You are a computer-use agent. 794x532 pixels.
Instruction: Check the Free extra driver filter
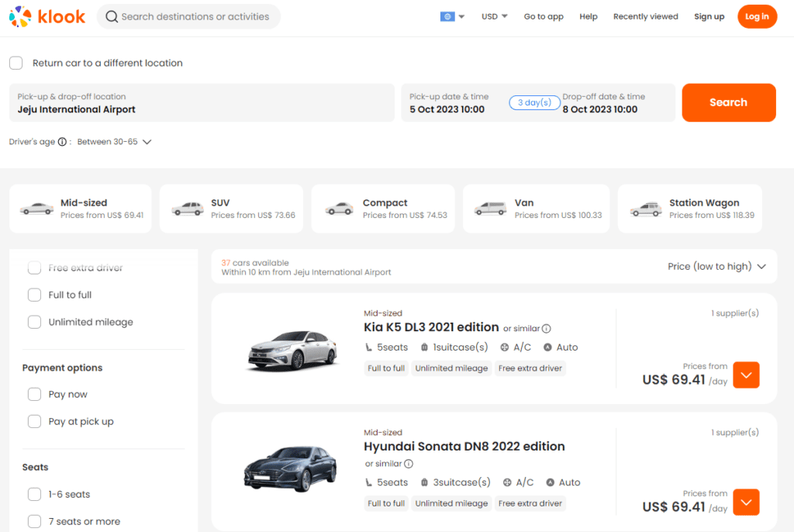[x=34, y=268]
